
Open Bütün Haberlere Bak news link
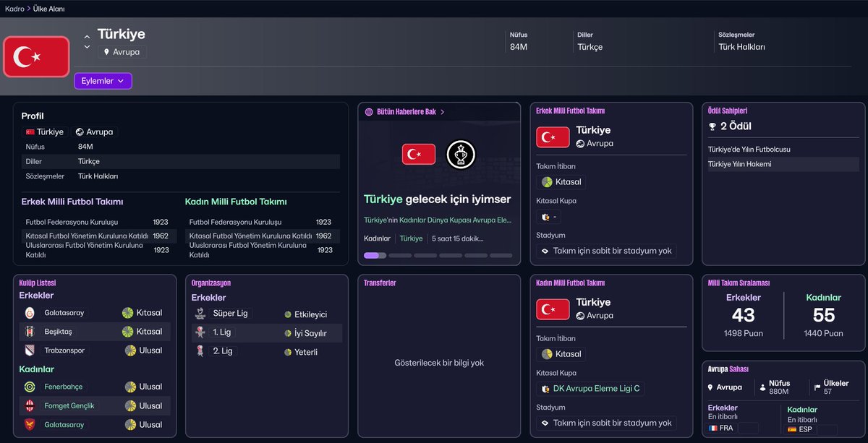406,112
